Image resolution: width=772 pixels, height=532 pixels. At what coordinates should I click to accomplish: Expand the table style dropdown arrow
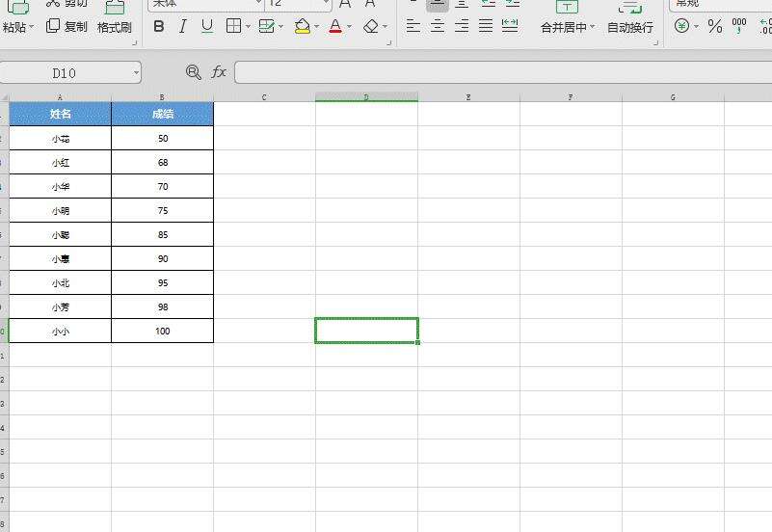[280, 27]
